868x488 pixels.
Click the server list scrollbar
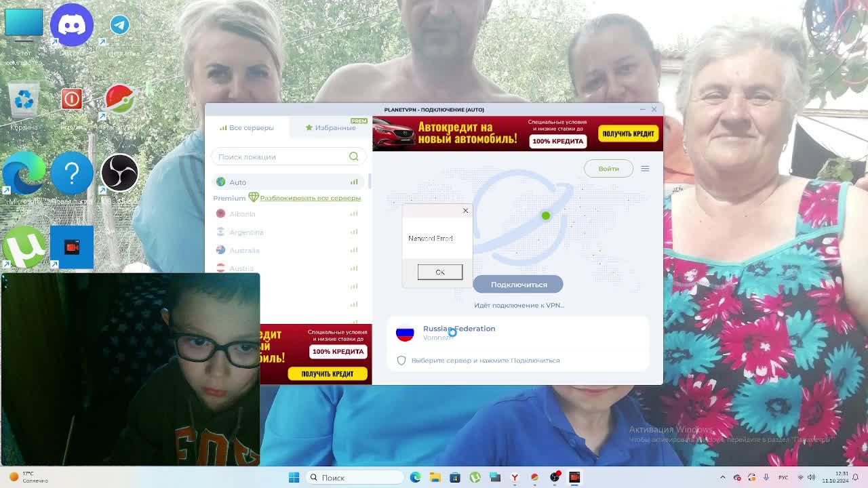coord(370,181)
